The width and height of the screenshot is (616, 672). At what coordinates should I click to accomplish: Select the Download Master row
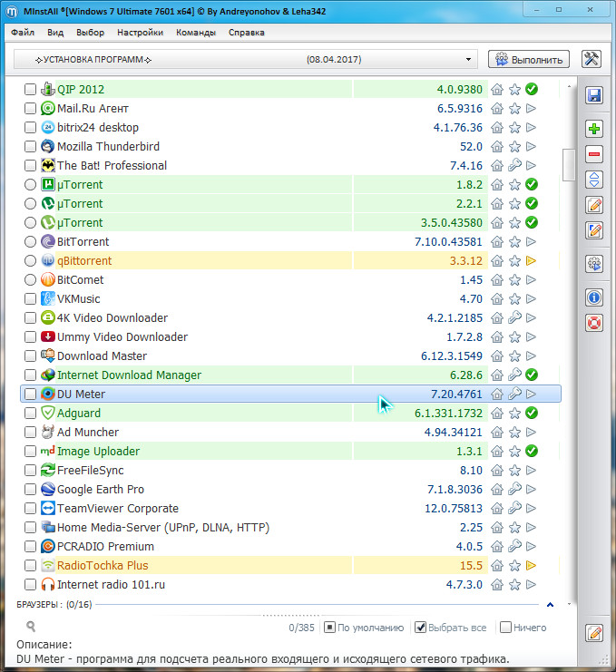click(x=290, y=355)
